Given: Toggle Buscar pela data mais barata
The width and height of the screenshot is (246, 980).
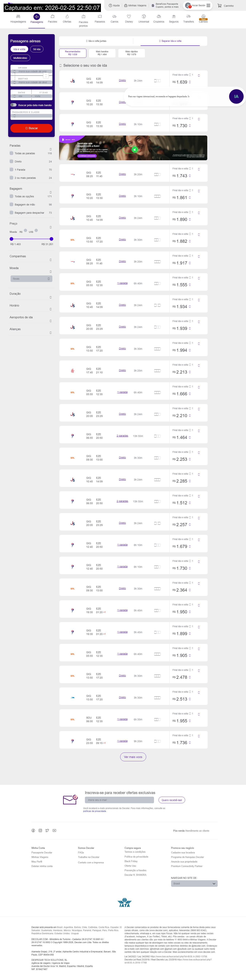Looking at the screenshot, I should [x=13, y=105].
